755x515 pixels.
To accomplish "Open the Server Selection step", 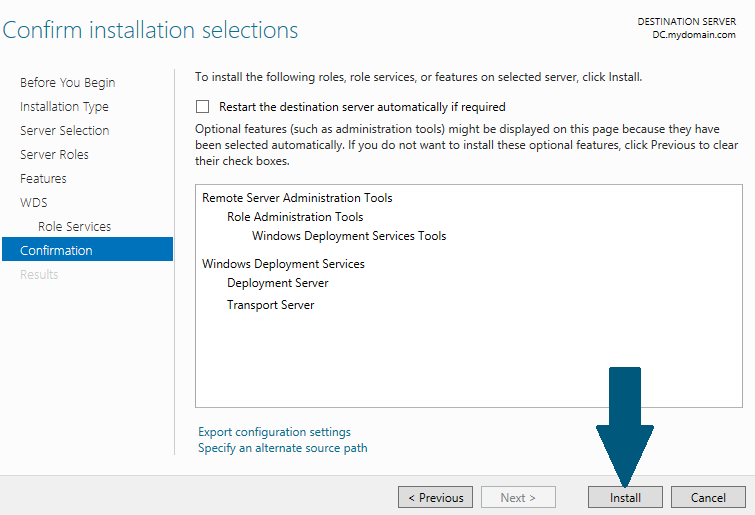I will (65, 130).
